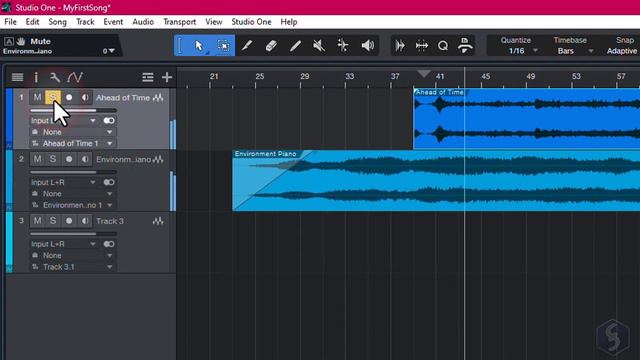The height and width of the screenshot is (360, 640).
Task: Open the Transport menu
Action: [180, 22]
